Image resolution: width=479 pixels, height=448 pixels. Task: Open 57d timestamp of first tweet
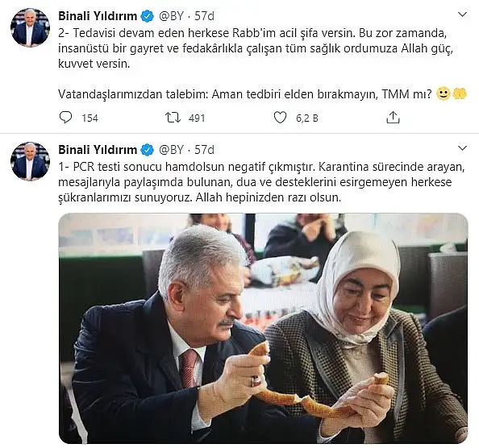204,16
